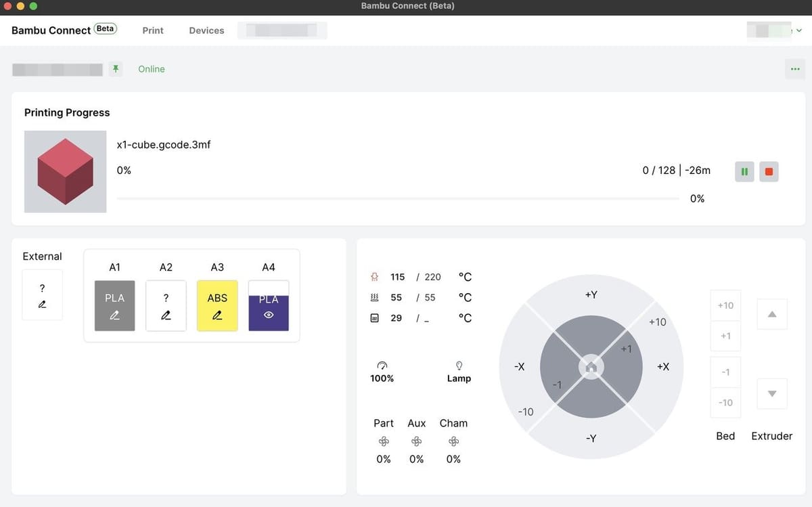Image resolution: width=812 pixels, height=507 pixels.
Task: Click the Cham fan 0% value
Action: coord(453,459)
